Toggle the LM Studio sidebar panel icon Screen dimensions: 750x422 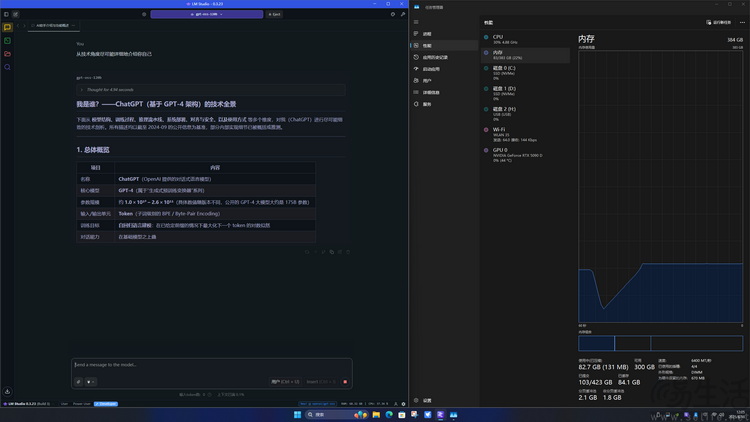tap(6, 14)
